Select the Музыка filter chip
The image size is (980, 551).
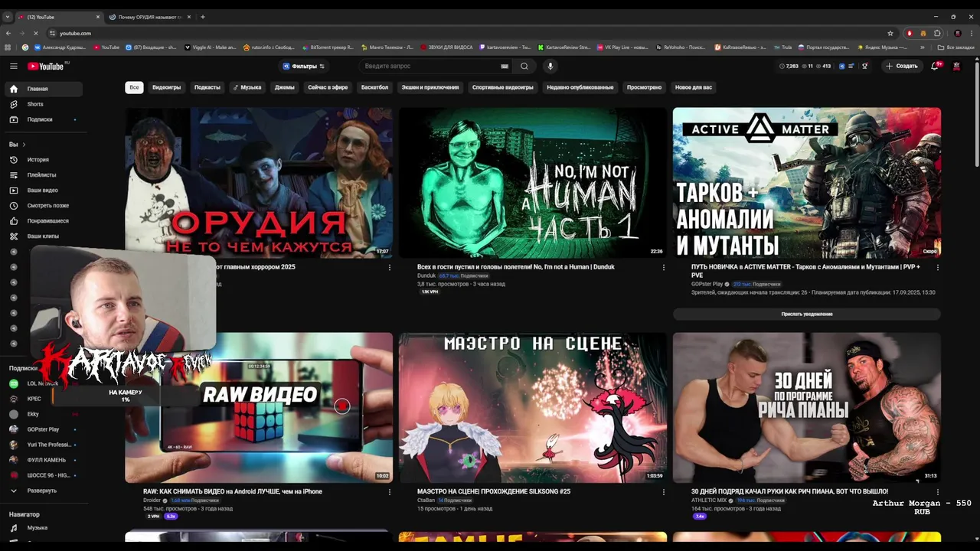click(247, 87)
